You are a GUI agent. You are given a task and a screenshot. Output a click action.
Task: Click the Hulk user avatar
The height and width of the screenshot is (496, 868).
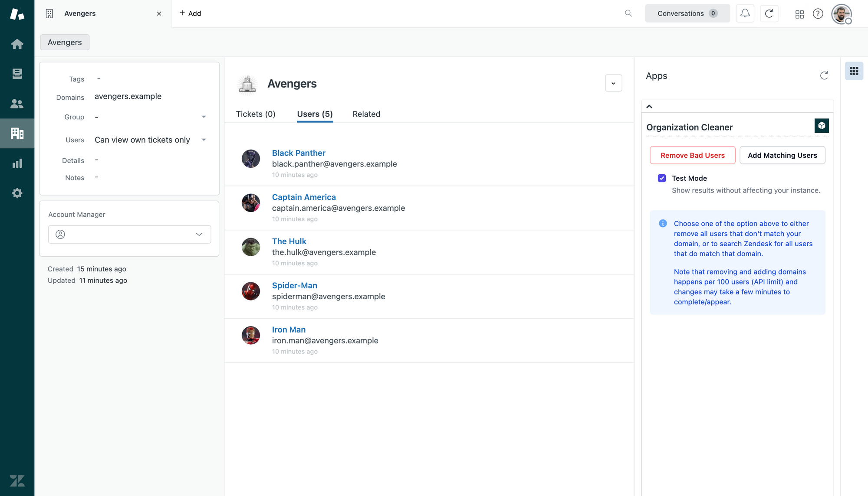point(251,247)
